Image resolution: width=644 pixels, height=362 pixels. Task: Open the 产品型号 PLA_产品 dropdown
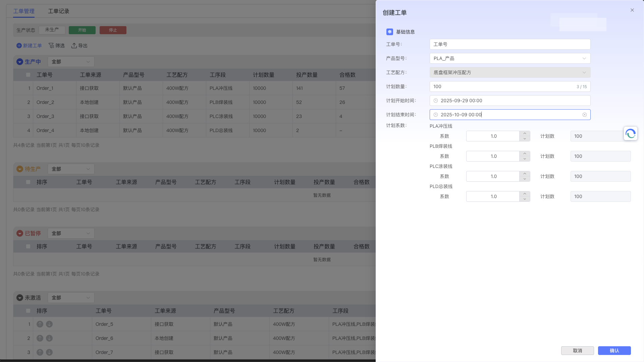pos(510,58)
